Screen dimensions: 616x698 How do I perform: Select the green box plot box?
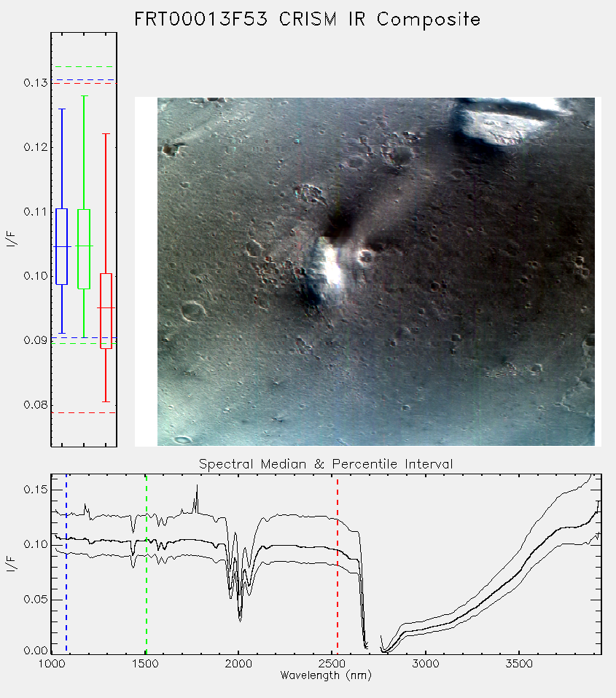pyautogui.click(x=84, y=249)
